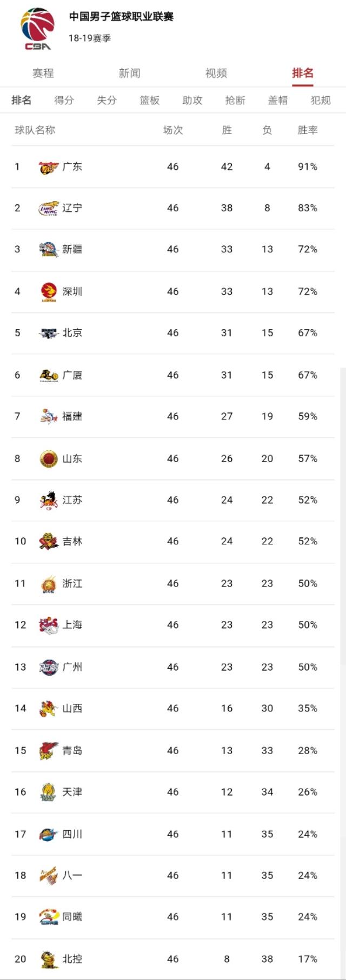Select the 广州 team logo

[49, 667]
